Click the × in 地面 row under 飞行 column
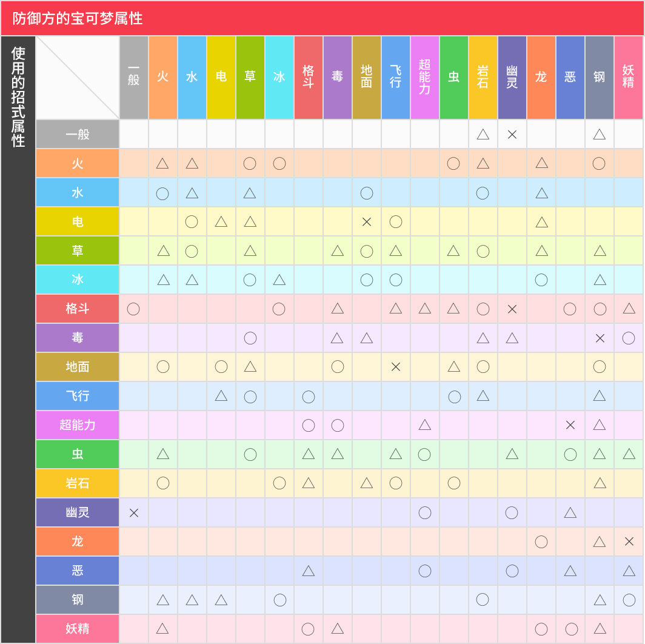 coord(396,367)
